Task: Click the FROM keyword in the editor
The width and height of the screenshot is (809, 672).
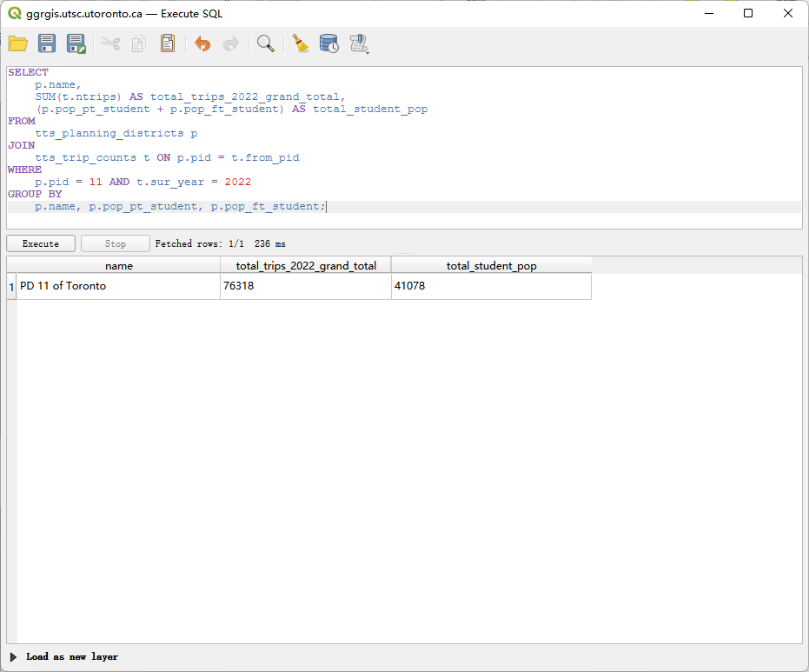Action: pyautogui.click(x=21, y=121)
